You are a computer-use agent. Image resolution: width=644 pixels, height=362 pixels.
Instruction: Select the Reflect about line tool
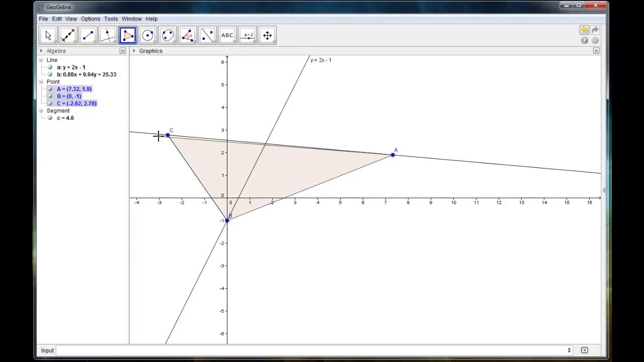point(207,35)
